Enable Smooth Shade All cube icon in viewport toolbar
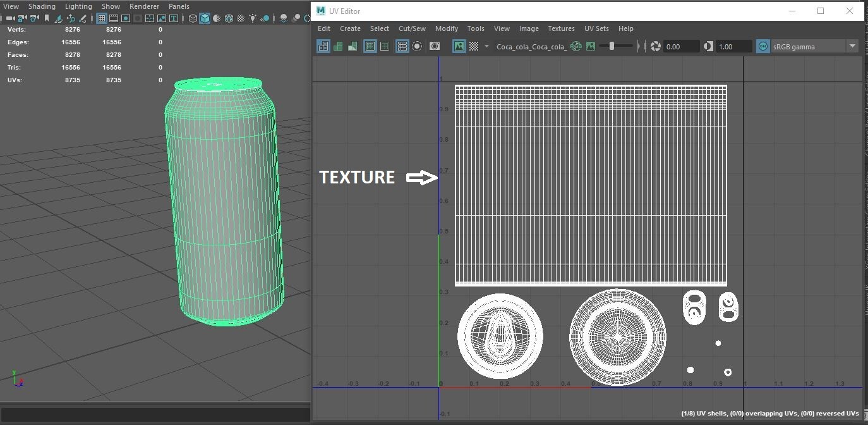The height and width of the screenshot is (425, 868). click(205, 18)
